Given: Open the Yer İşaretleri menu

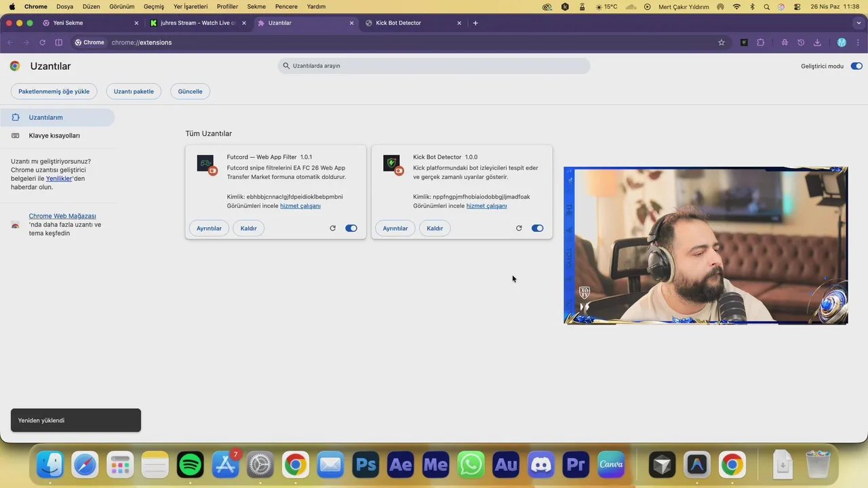Looking at the screenshot, I should pyautogui.click(x=191, y=7).
